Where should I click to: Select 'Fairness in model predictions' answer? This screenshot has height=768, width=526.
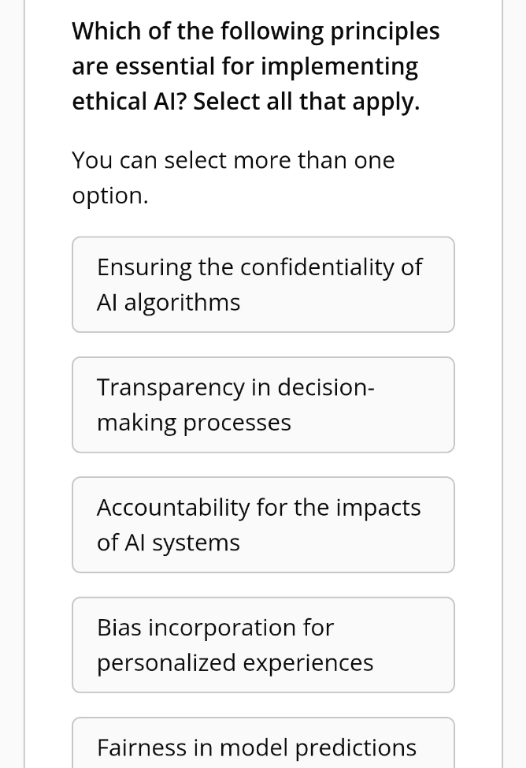point(263,743)
